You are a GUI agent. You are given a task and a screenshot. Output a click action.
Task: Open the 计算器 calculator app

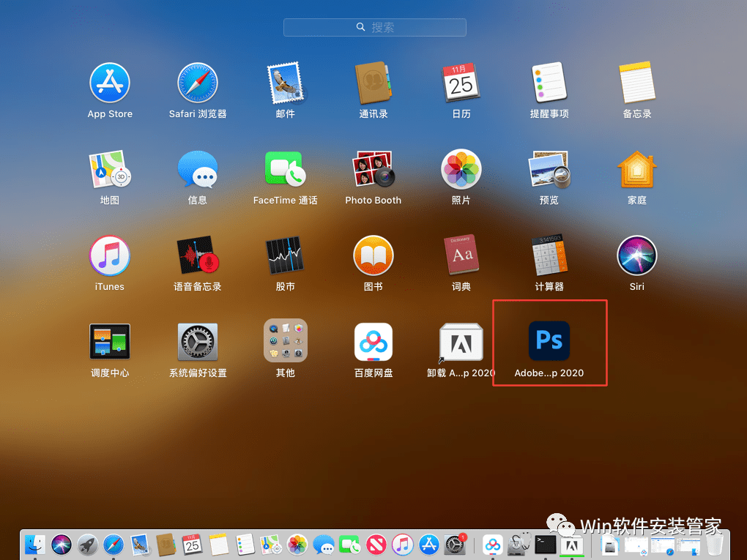tap(549, 255)
